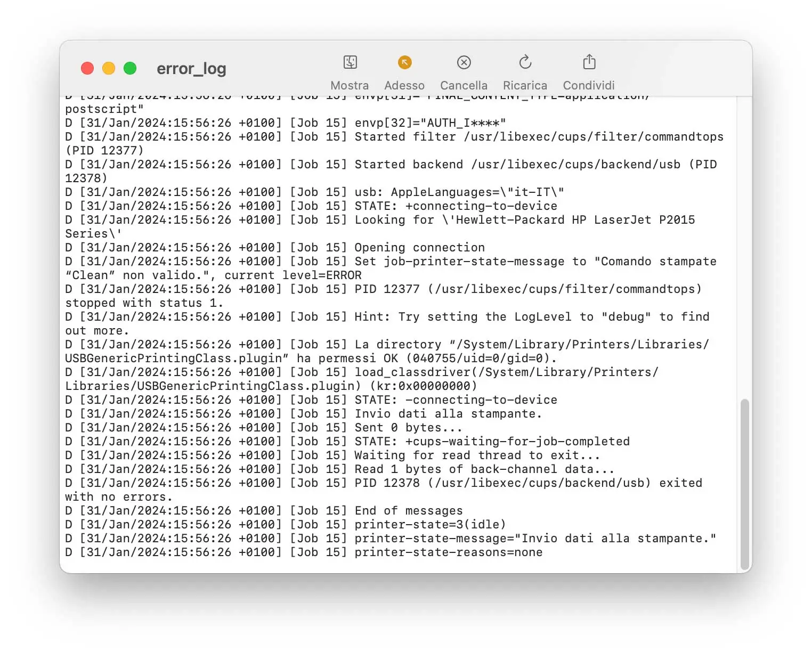Click the Cancella button label

click(x=463, y=85)
